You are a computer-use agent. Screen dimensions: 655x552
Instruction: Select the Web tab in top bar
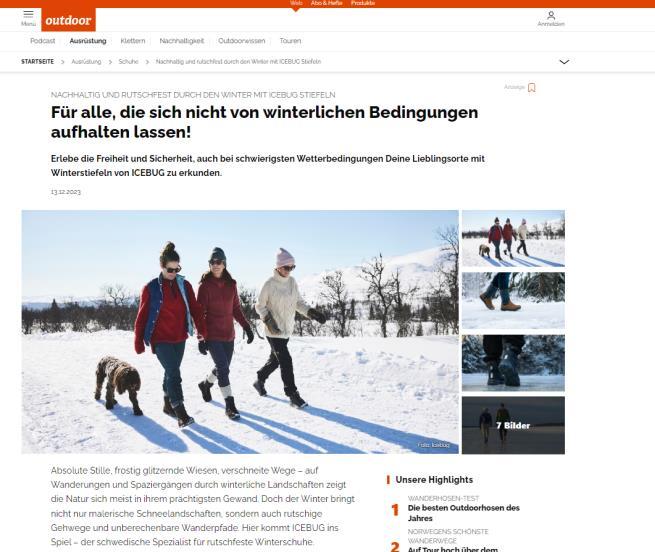[296, 3]
